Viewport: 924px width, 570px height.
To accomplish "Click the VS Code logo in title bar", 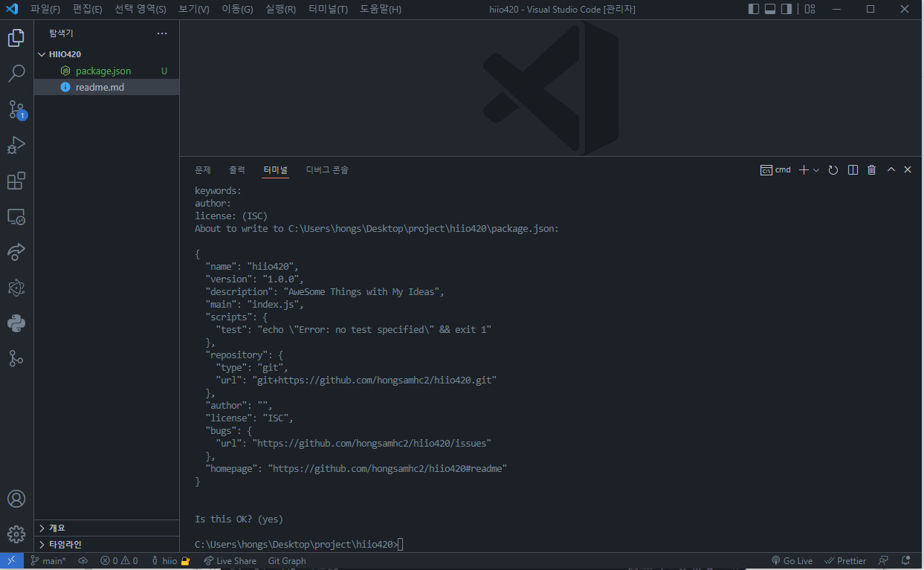I will pyautogui.click(x=11, y=9).
